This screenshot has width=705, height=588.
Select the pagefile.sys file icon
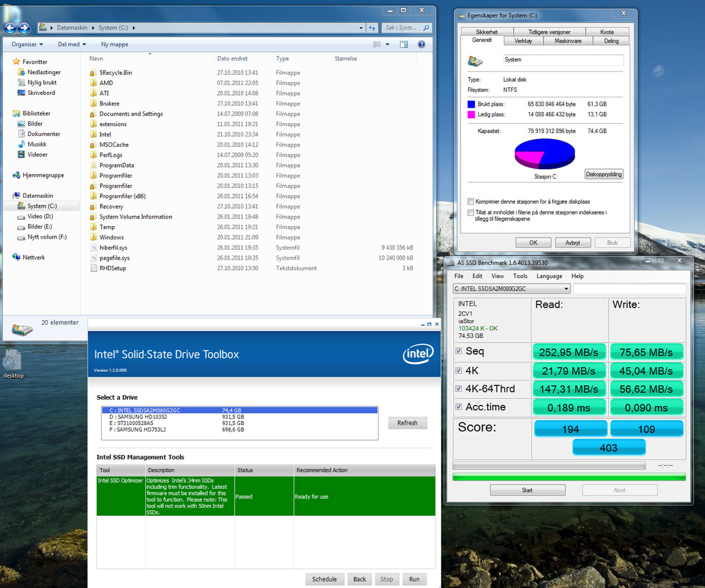(x=94, y=258)
